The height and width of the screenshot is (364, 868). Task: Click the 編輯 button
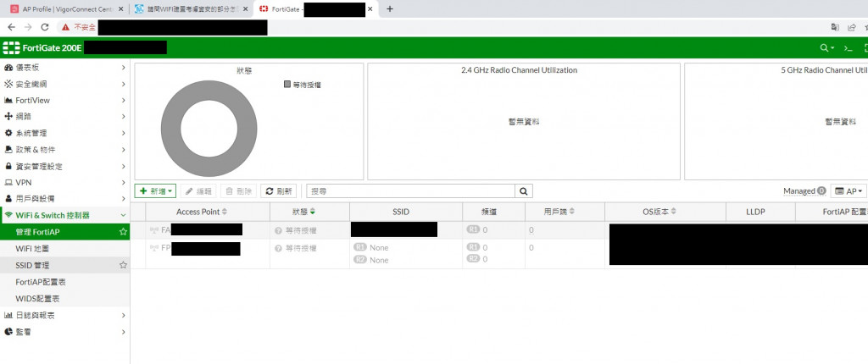(x=198, y=190)
